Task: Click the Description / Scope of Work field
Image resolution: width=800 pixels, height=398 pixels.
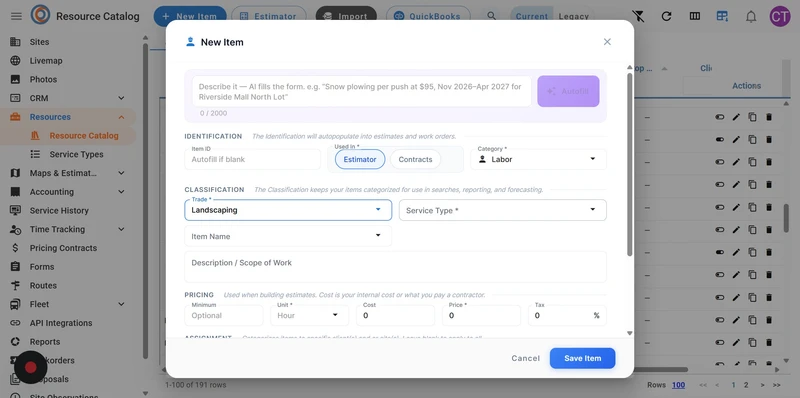Action: pos(395,267)
